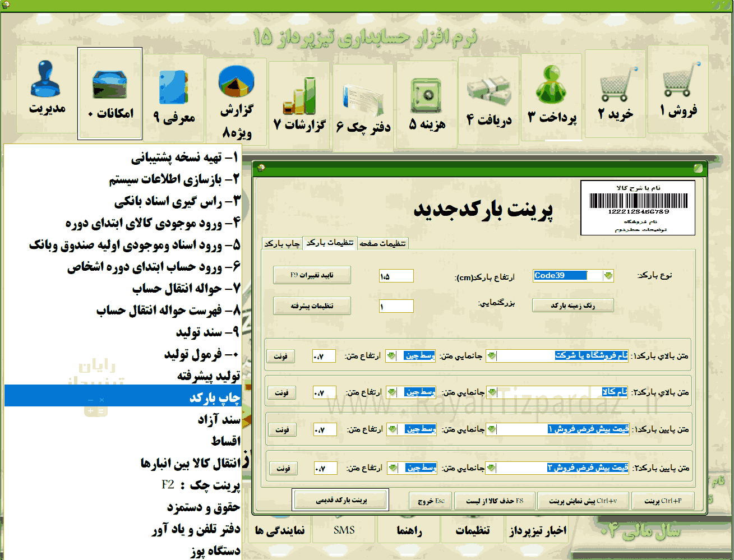
Task: Switch to the چاپ بارکد tab
Action: 282,244
